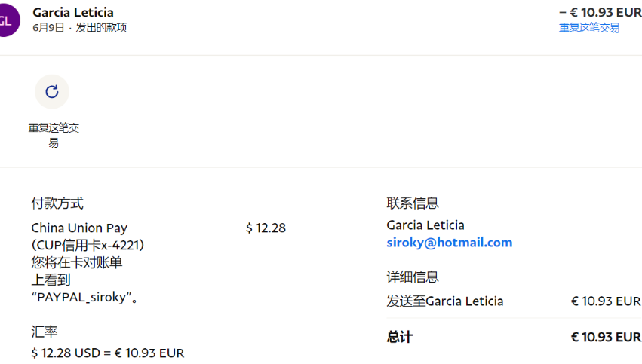Click the contact name Garcia Leticia above the email

point(425,225)
